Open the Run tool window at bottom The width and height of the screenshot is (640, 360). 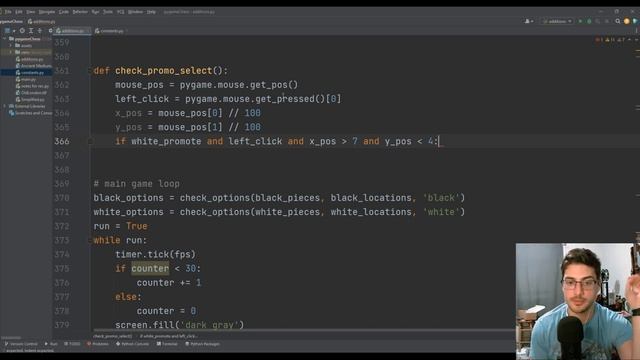tap(51, 344)
